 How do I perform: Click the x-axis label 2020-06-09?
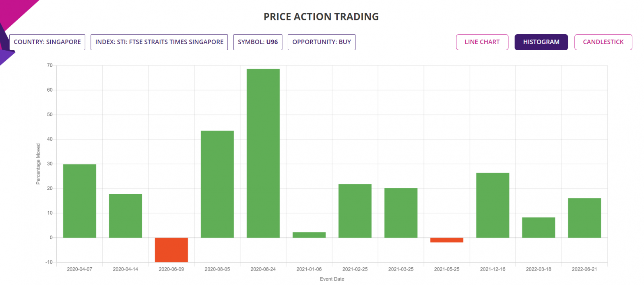[171, 269]
